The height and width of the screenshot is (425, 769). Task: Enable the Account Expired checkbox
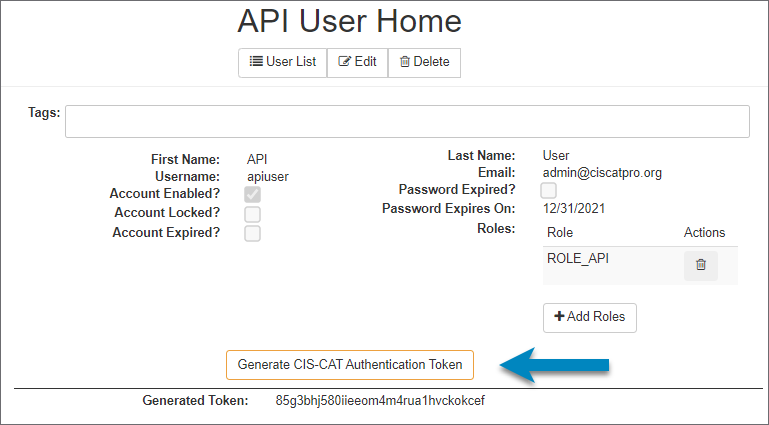coord(253,233)
